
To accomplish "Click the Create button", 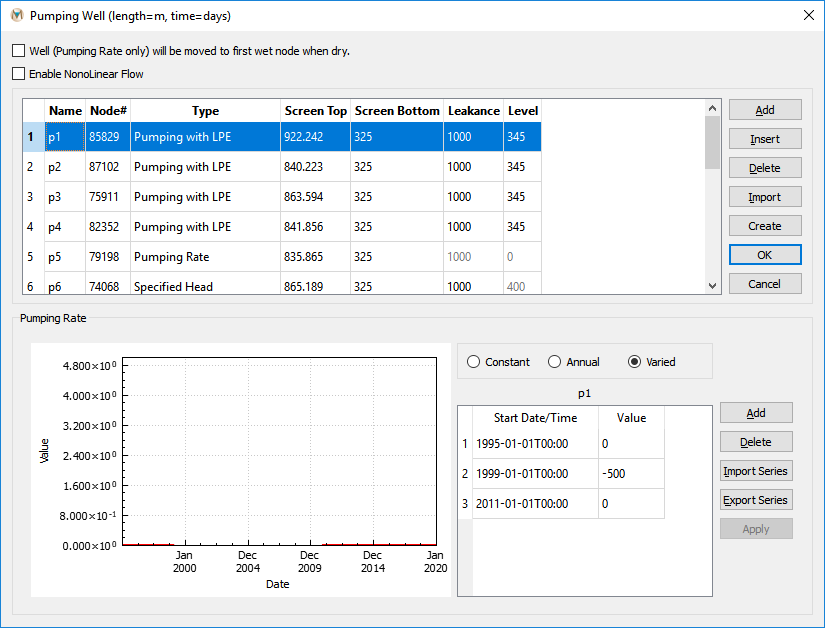I will click(x=765, y=226).
